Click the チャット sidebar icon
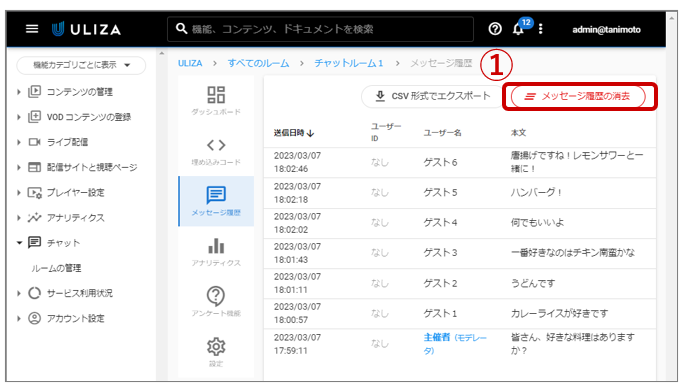 (x=34, y=242)
